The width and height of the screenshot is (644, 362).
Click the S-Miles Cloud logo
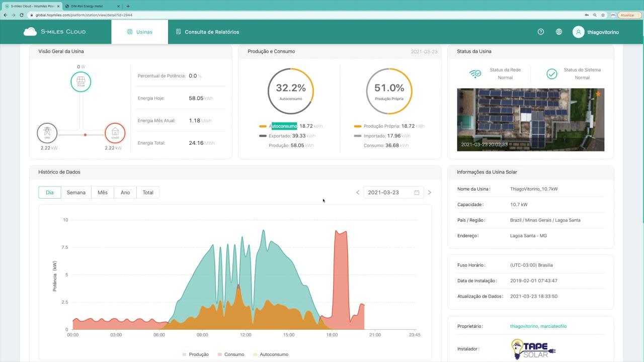[54, 32]
